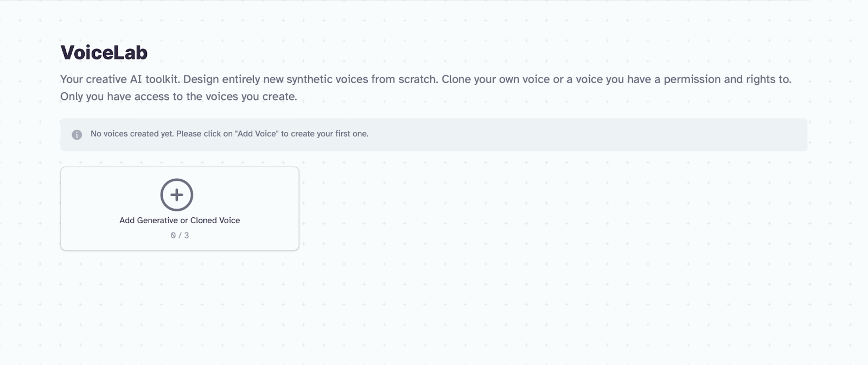Click the quoted "Add Voice" text in notice
Image resolution: width=868 pixels, height=365 pixels.
click(257, 134)
